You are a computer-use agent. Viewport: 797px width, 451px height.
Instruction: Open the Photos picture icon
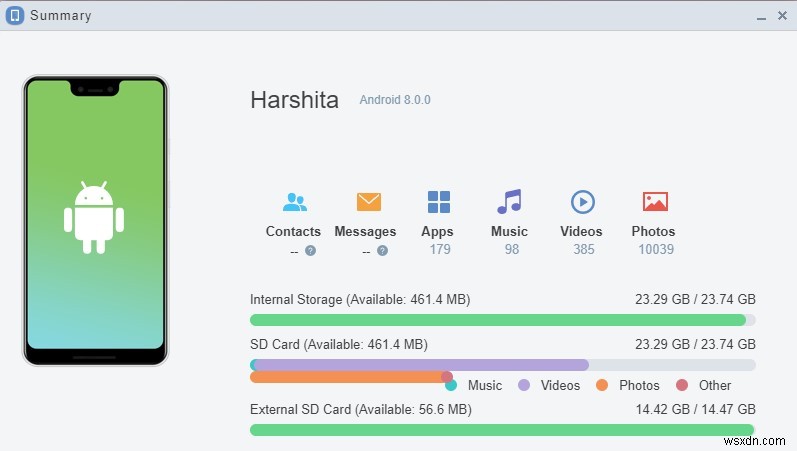click(655, 202)
